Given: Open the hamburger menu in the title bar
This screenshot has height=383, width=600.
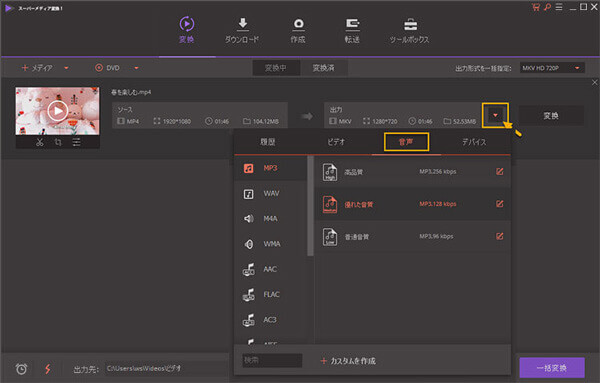Looking at the screenshot, I should 559,7.
